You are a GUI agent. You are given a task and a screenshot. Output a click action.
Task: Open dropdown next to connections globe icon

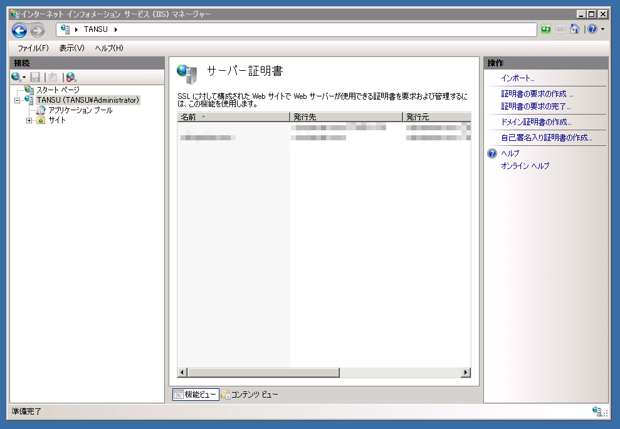24,77
